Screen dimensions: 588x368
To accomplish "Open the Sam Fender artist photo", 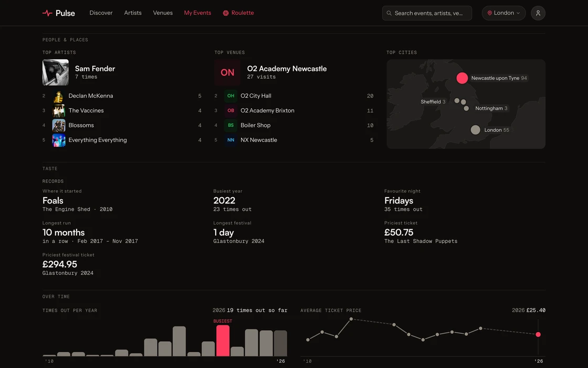I will pyautogui.click(x=56, y=73).
